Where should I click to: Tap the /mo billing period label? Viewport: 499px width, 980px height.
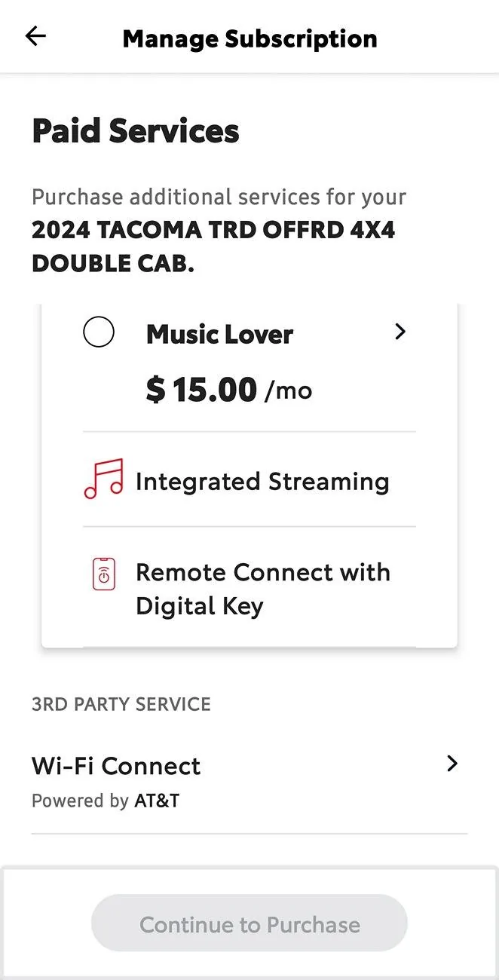click(x=288, y=391)
